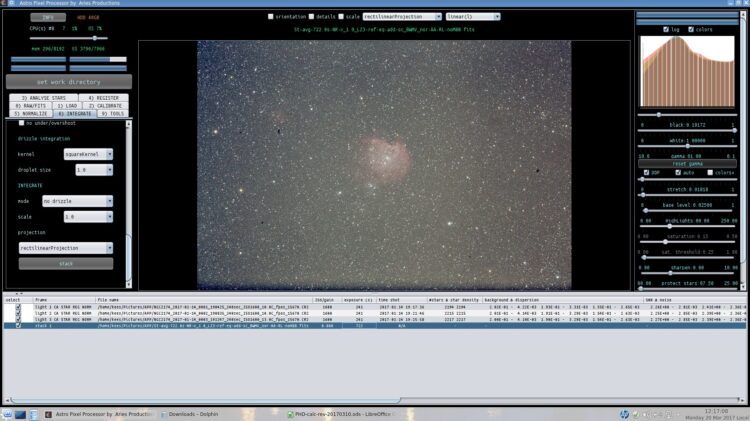
Task: Click the CPU count slider
Action: coord(68,38)
